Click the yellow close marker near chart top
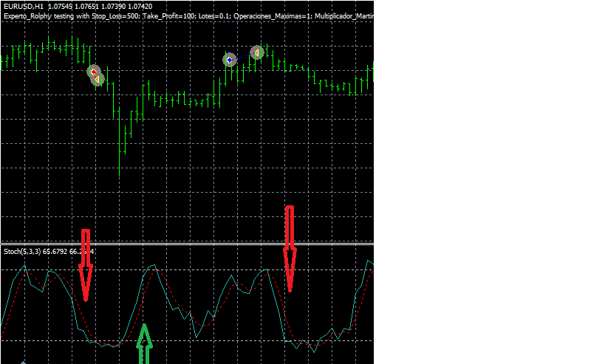 coord(256,52)
